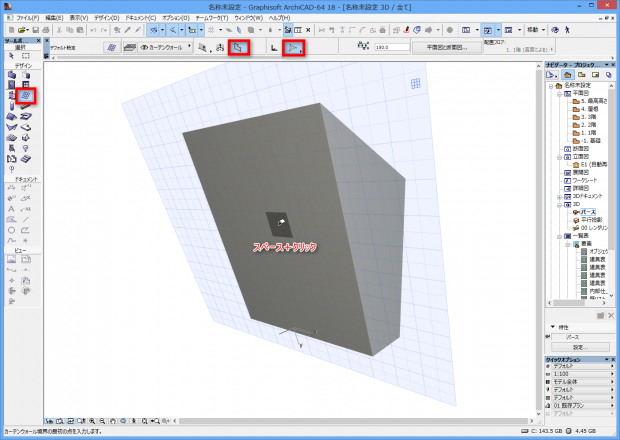
Task: Select the 2. 2階 story item
Action: (588, 125)
